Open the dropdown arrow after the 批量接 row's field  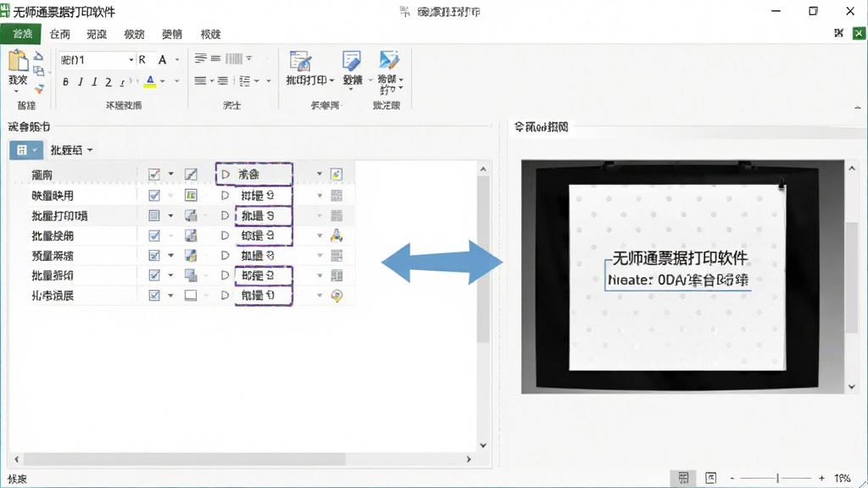pyautogui.click(x=320, y=236)
